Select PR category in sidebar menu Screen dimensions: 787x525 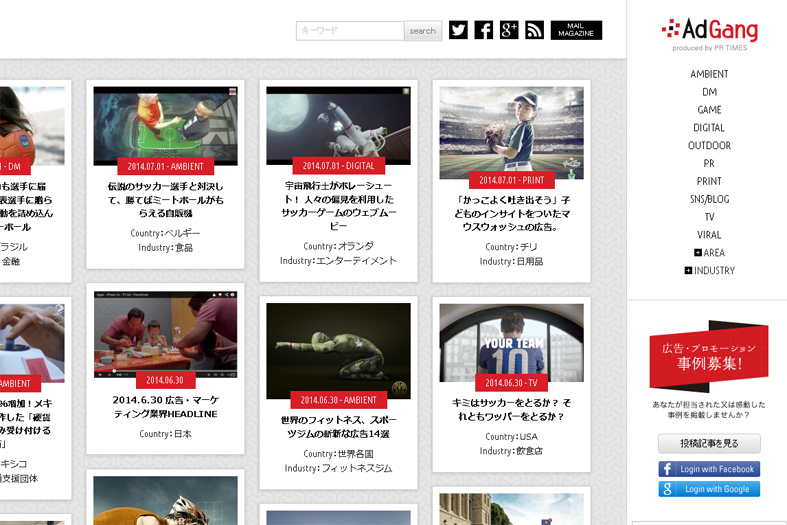(709, 163)
